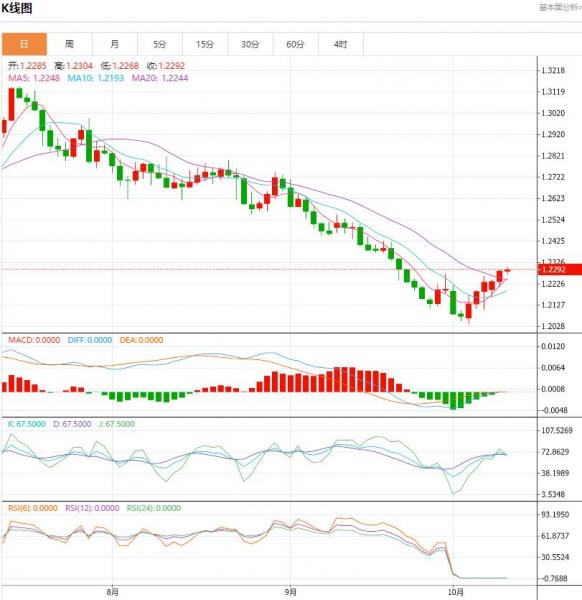
Task: Switch to the 月 monthly tab
Action: point(114,44)
